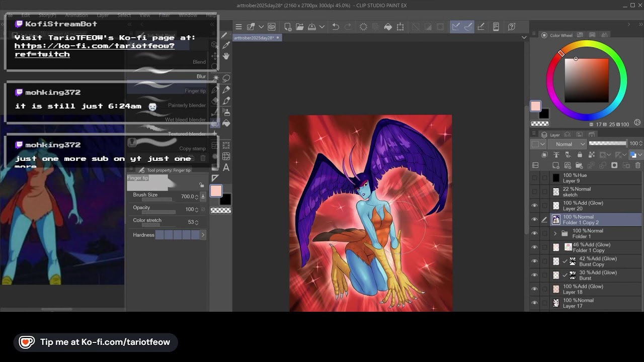The height and width of the screenshot is (362, 644).
Task: Show the hidden sketch layer
Action: click(x=534, y=192)
